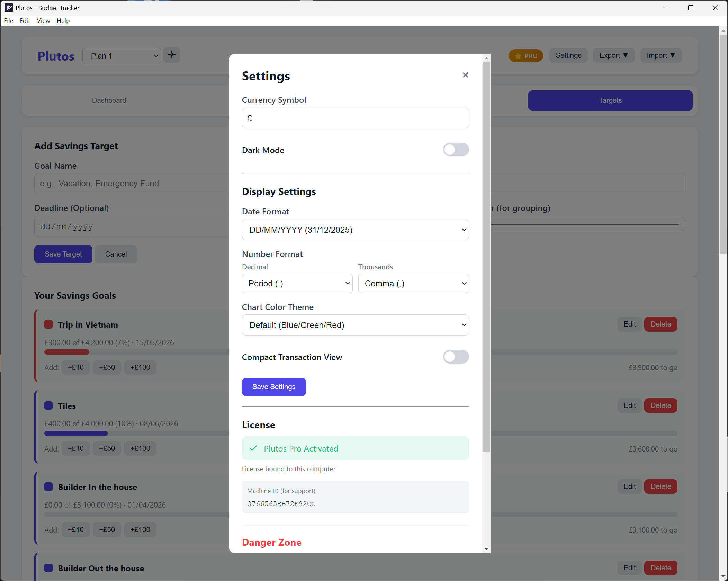Switch to the Targets tab
The image size is (728, 581).
610,100
